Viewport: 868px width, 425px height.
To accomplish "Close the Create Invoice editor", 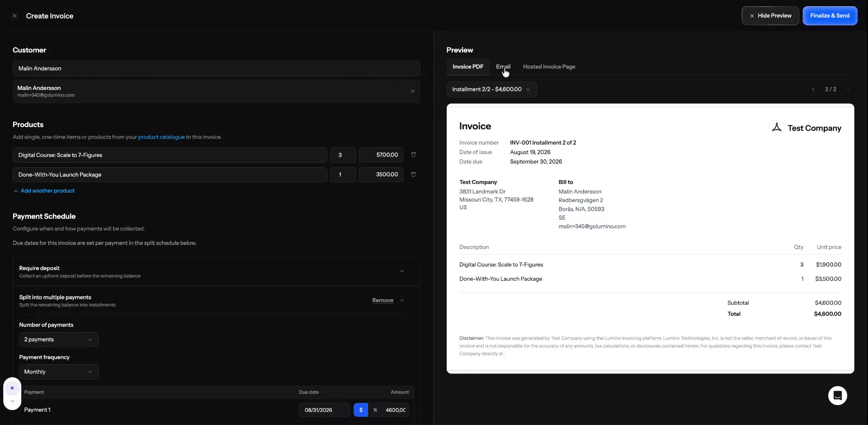I will [x=14, y=16].
